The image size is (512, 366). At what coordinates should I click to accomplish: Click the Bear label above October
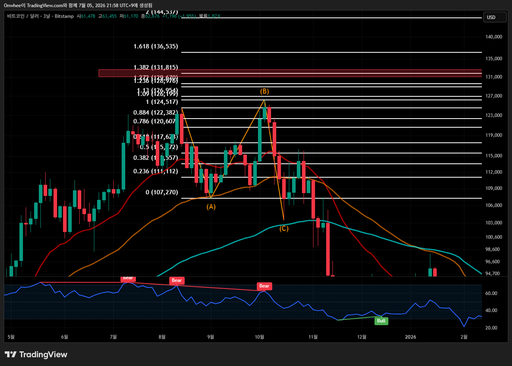coord(264,286)
